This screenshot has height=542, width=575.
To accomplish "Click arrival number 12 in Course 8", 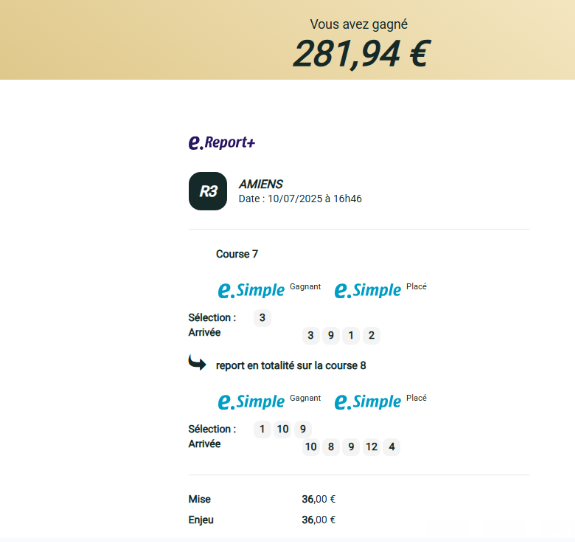I will [371, 447].
